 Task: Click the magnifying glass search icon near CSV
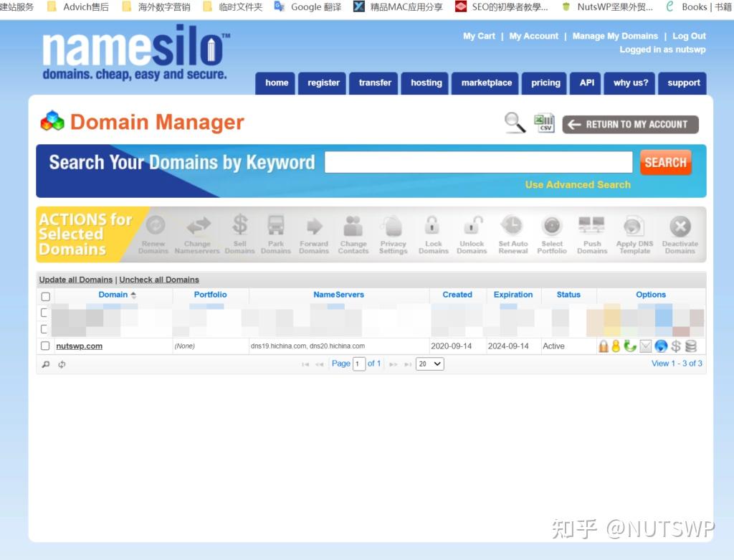[515, 123]
